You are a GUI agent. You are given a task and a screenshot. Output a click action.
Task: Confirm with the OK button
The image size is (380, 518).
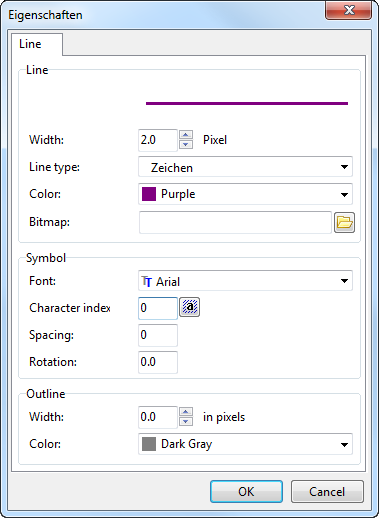point(246,492)
